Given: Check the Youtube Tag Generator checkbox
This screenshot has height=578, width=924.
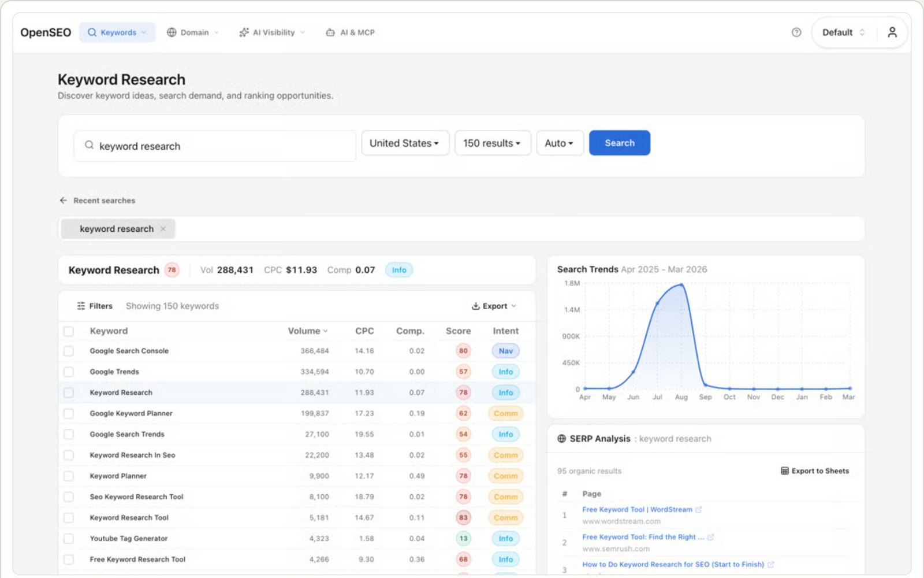Looking at the screenshot, I should coord(69,538).
